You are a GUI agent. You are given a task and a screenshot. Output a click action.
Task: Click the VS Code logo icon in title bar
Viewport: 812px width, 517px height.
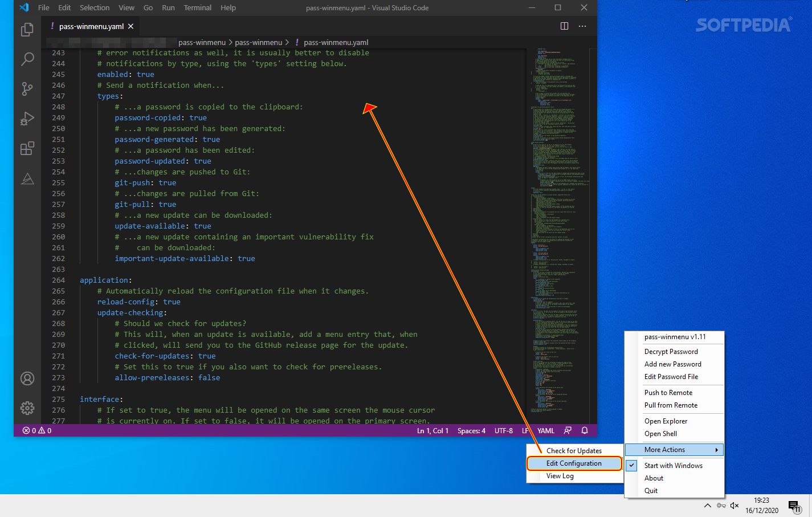(24, 7)
